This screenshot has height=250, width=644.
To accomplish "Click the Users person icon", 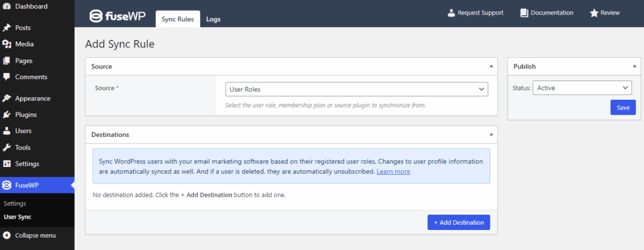I will click(6, 131).
